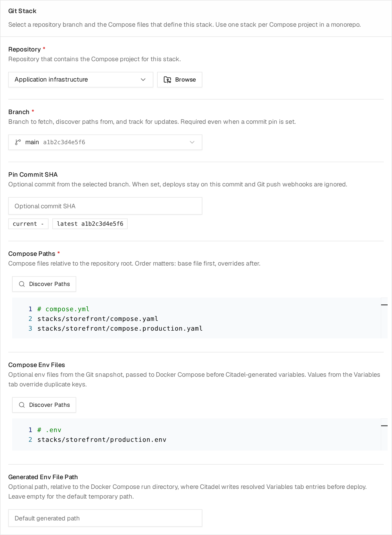Click Discover Paths under Compose Paths
The image size is (392, 535).
pyautogui.click(x=44, y=284)
